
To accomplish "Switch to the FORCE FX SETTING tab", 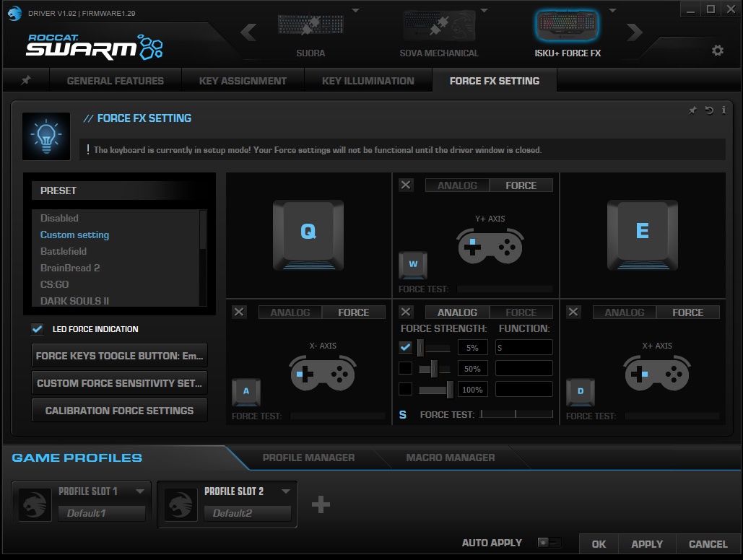I will 494,81.
